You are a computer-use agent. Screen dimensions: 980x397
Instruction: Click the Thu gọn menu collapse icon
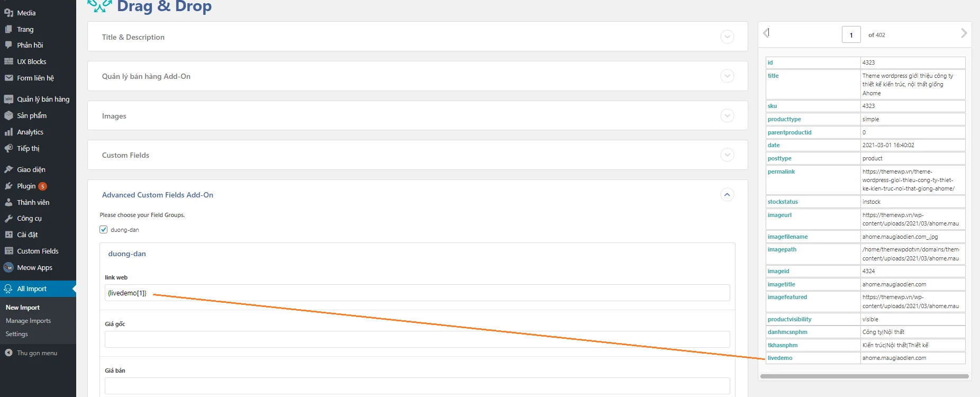pyautogui.click(x=8, y=353)
